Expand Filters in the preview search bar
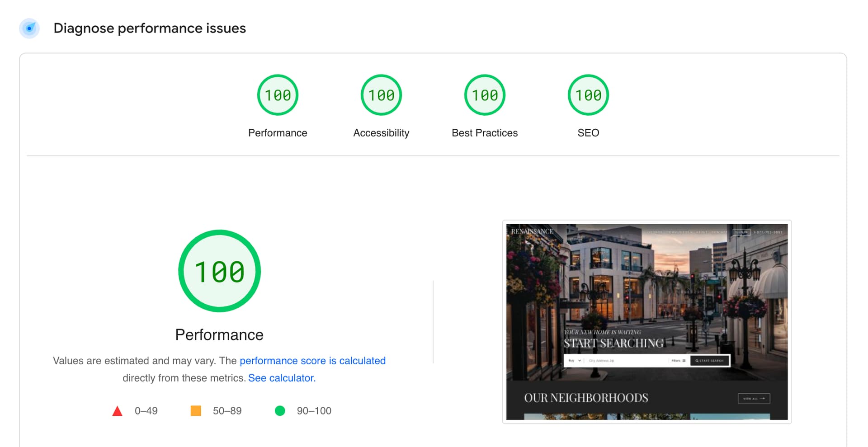This screenshot has width=868, height=447. [x=678, y=361]
